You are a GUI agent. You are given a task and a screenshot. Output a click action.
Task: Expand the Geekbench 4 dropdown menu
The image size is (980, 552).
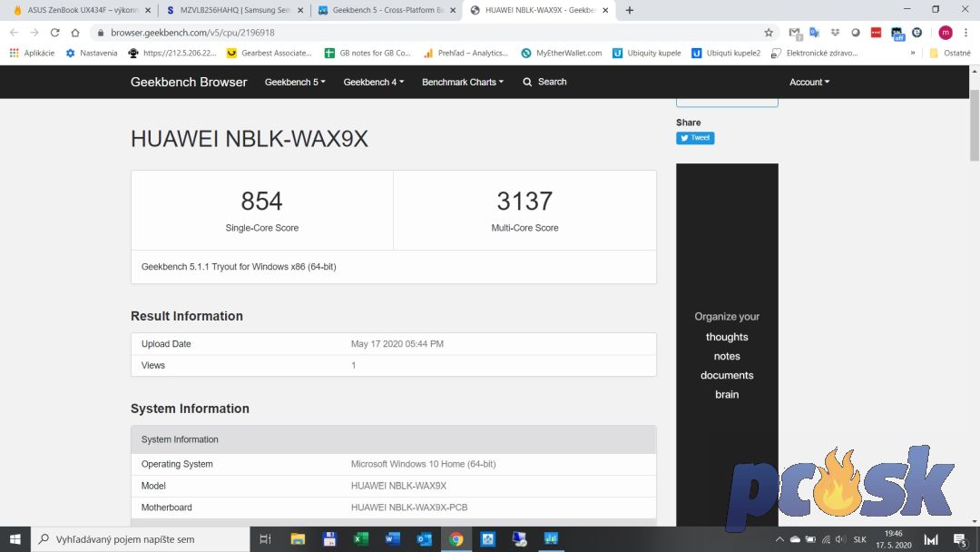tap(374, 82)
